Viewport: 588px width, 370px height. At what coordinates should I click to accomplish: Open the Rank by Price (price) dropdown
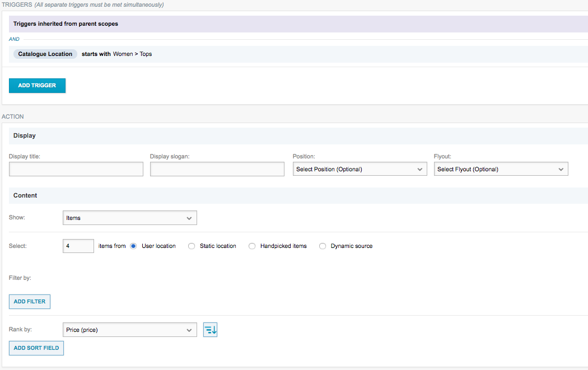[130, 330]
